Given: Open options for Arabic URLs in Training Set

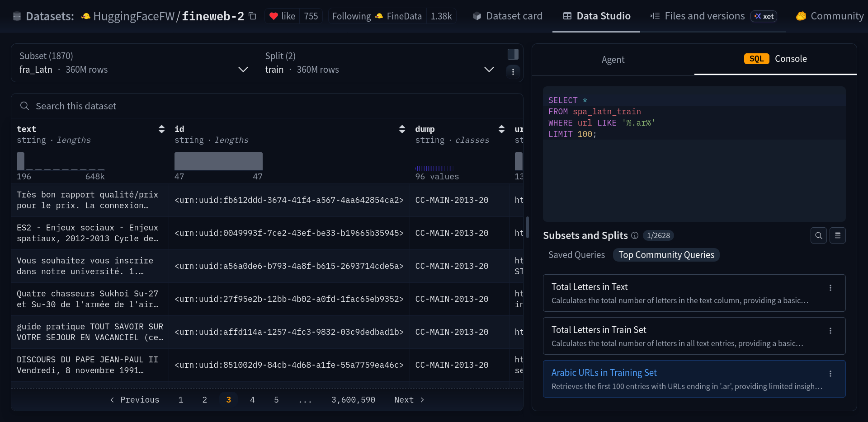Looking at the screenshot, I should click(x=830, y=374).
